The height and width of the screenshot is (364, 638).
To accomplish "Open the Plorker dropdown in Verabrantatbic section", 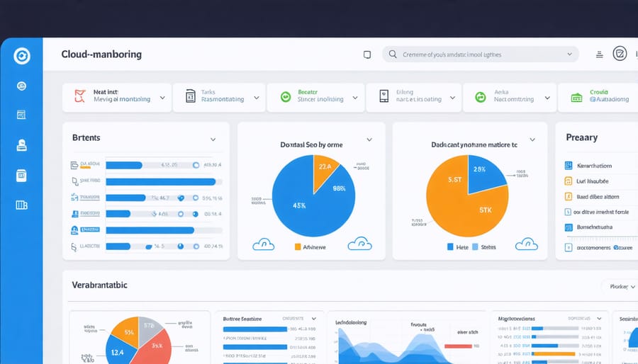I will click(622, 287).
